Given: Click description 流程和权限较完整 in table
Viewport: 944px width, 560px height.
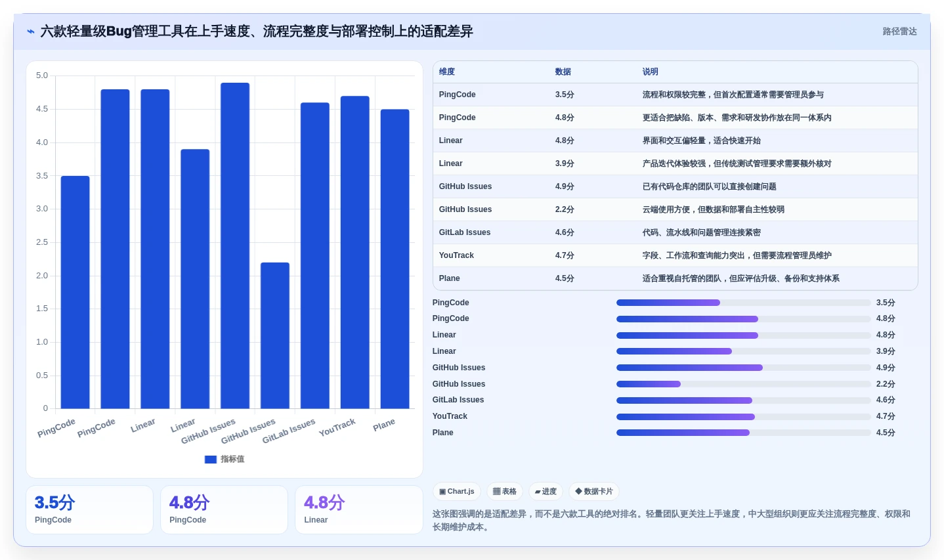Looking at the screenshot, I should (x=733, y=95).
